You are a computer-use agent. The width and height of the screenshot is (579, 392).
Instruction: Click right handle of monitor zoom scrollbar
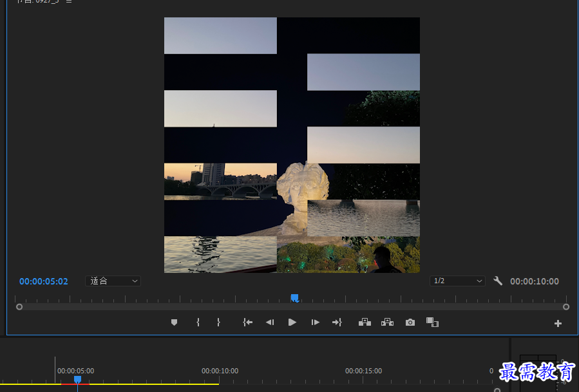pos(566,307)
